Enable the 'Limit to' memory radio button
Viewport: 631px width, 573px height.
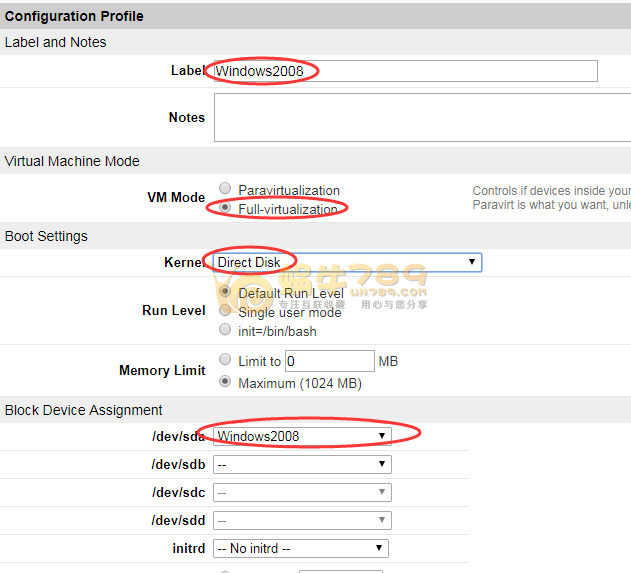coord(226,360)
